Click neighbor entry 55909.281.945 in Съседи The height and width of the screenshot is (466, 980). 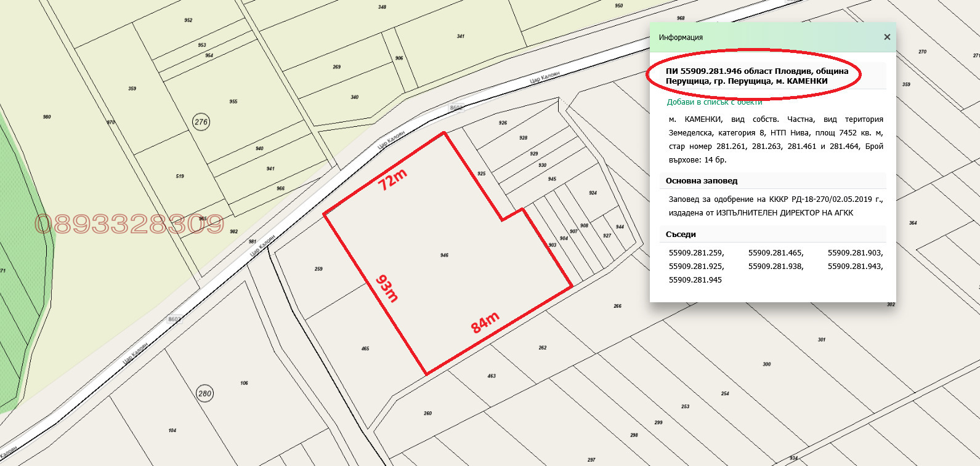[695, 280]
